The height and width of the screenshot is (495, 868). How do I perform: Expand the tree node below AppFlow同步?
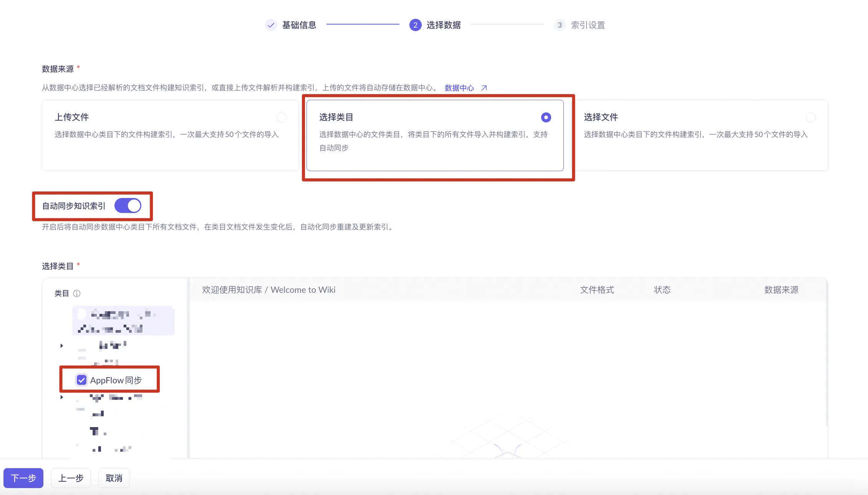click(x=61, y=397)
